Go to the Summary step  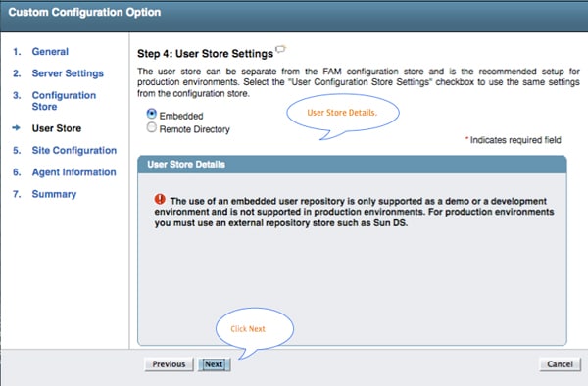[x=54, y=194]
